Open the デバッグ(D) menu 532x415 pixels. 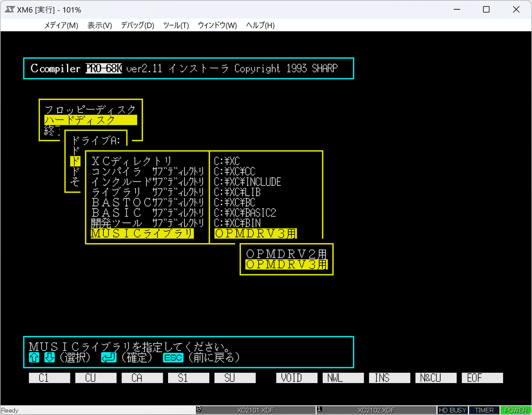[137, 25]
